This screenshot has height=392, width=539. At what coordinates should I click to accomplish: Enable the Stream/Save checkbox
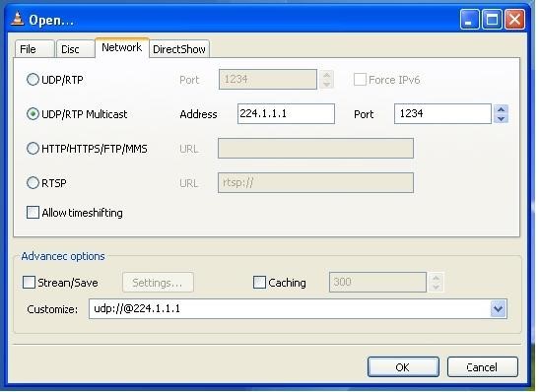29,283
